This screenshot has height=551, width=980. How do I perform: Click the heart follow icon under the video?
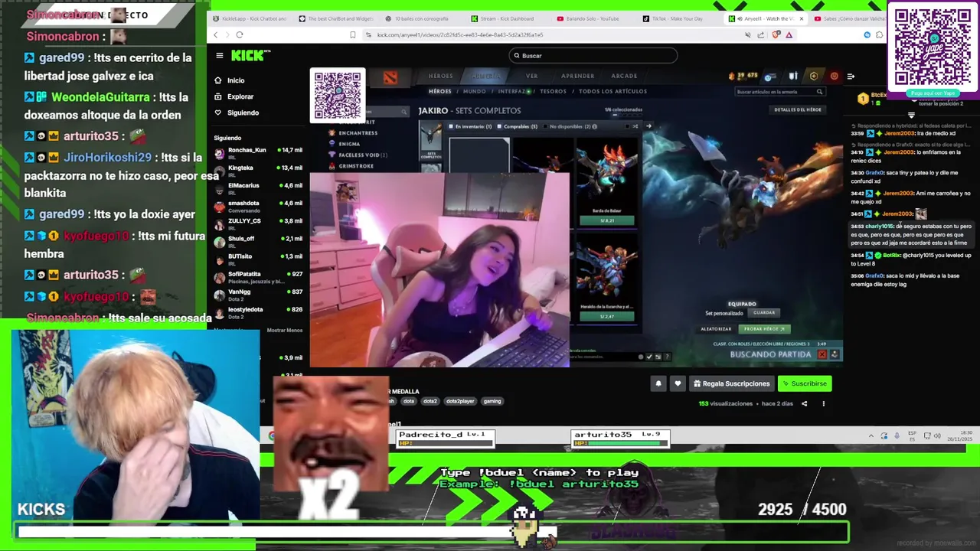tap(678, 383)
